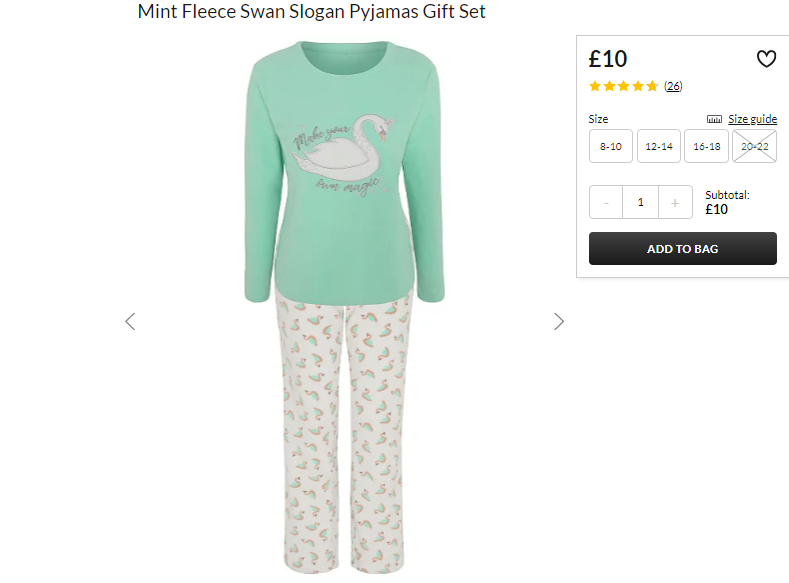Choose unavailable size 20-22
This screenshot has width=789, height=583.
[754, 146]
